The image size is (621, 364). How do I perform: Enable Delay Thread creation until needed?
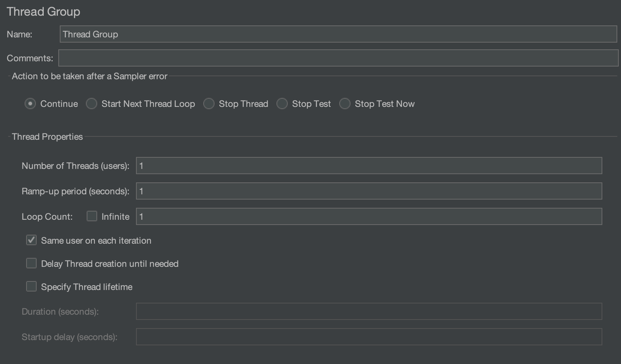coord(31,263)
